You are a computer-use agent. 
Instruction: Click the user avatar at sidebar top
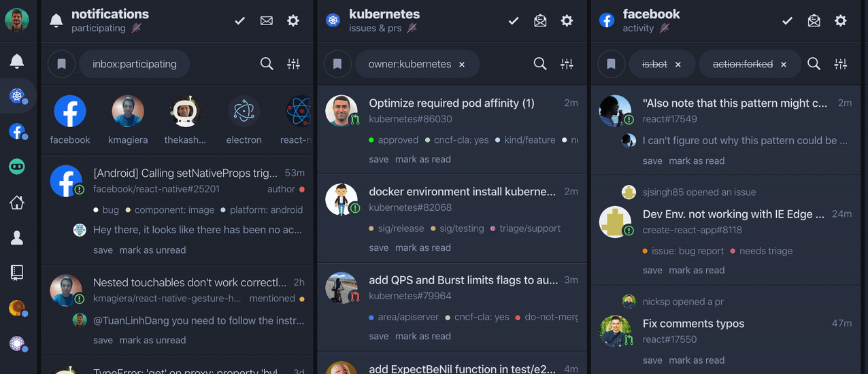pyautogui.click(x=17, y=20)
